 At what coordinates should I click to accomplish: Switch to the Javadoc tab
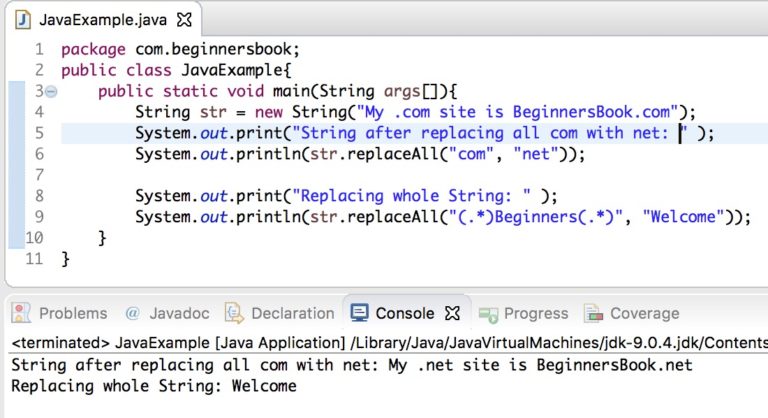pyautogui.click(x=167, y=313)
